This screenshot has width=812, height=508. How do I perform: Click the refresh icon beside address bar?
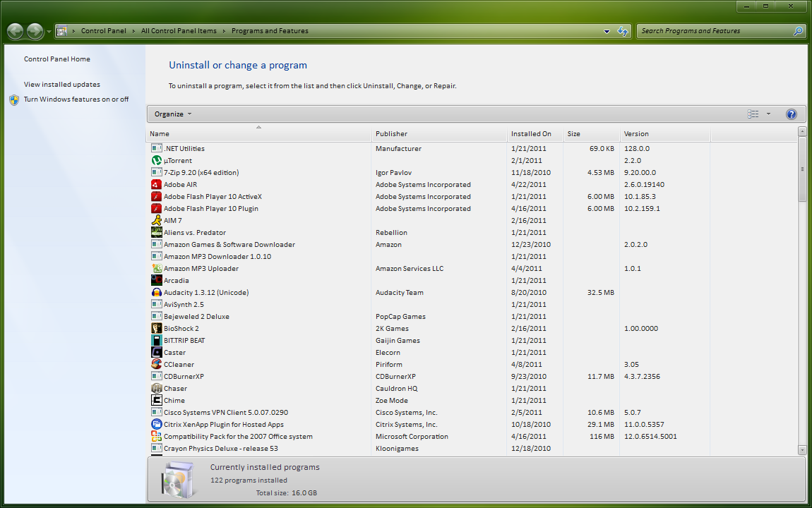pos(623,32)
